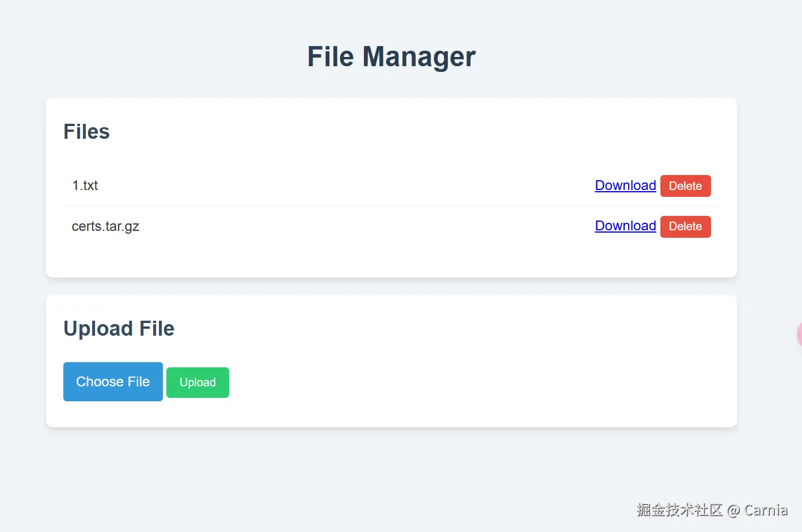Delete the certs.tar.gz archive
Image resolution: width=802 pixels, height=532 pixels.
point(685,226)
